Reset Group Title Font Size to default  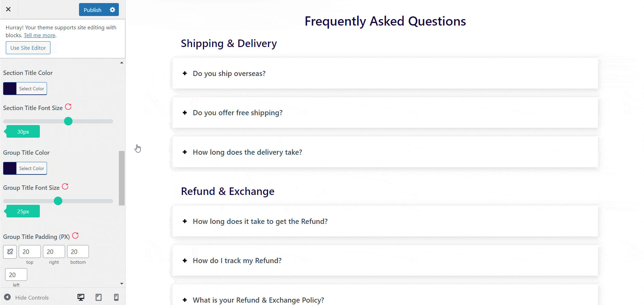pyautogui.click(x=65, y=186)
